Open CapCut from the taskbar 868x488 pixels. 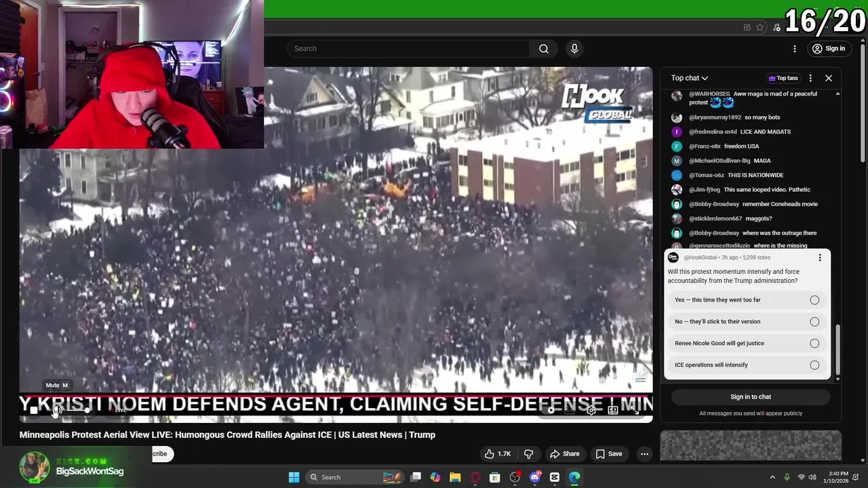(555, 477)
